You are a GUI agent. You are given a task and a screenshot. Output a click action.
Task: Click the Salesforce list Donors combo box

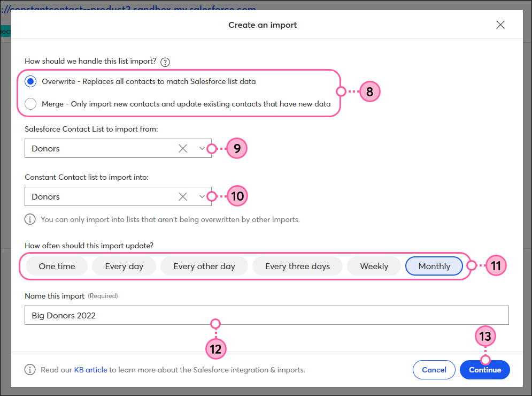pos(118,148)
